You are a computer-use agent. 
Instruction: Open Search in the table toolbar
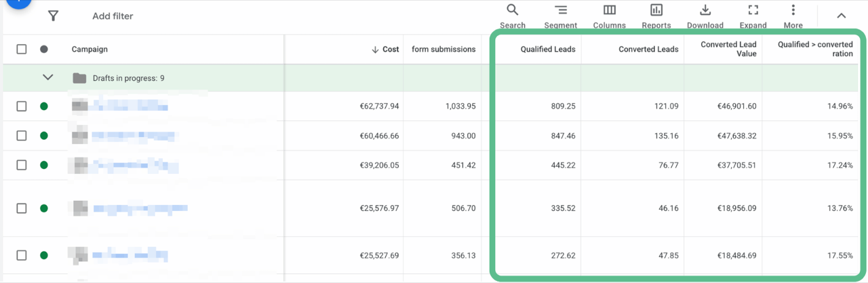[513, 16]
